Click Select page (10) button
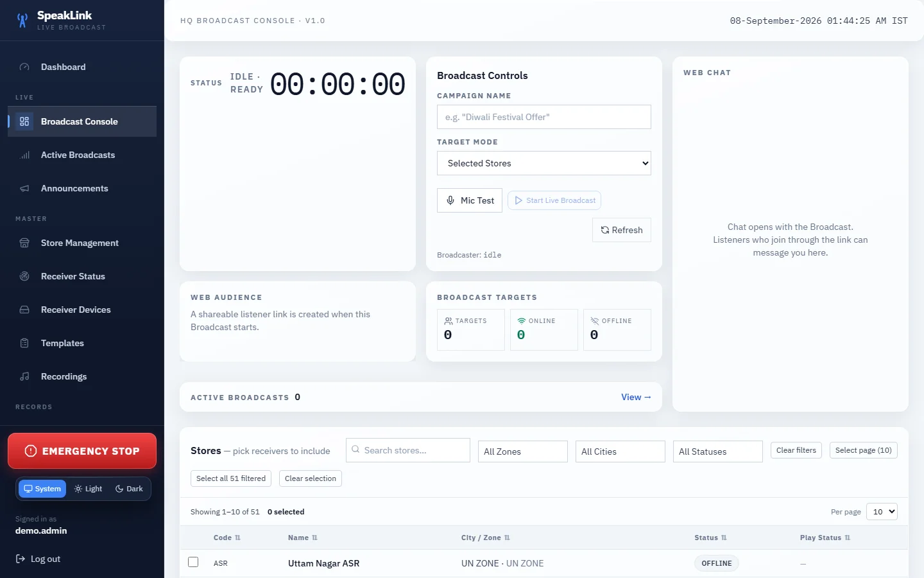Screen dimensions: 924x578 tap(864, 450)
